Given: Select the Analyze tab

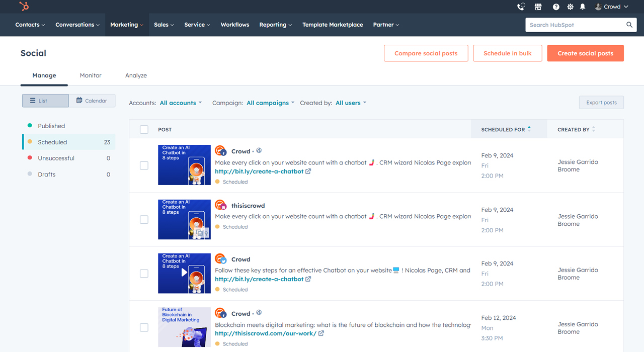Looking at the screenshot, I should tap(136, 75).
